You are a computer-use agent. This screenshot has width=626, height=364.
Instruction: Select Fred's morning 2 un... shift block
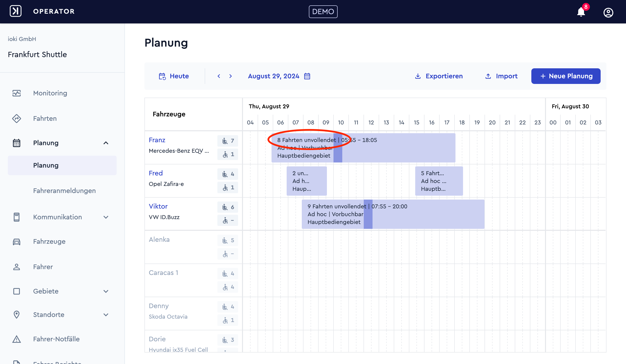[307, 181]
